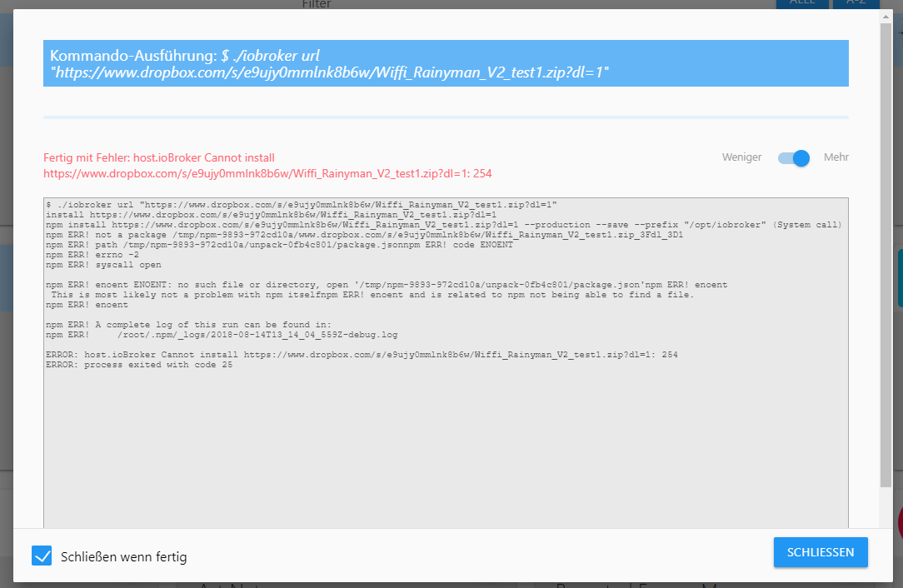
Task: Click the 'ERROR: process exited with code 25' line
Action: [x=139, y=365]
